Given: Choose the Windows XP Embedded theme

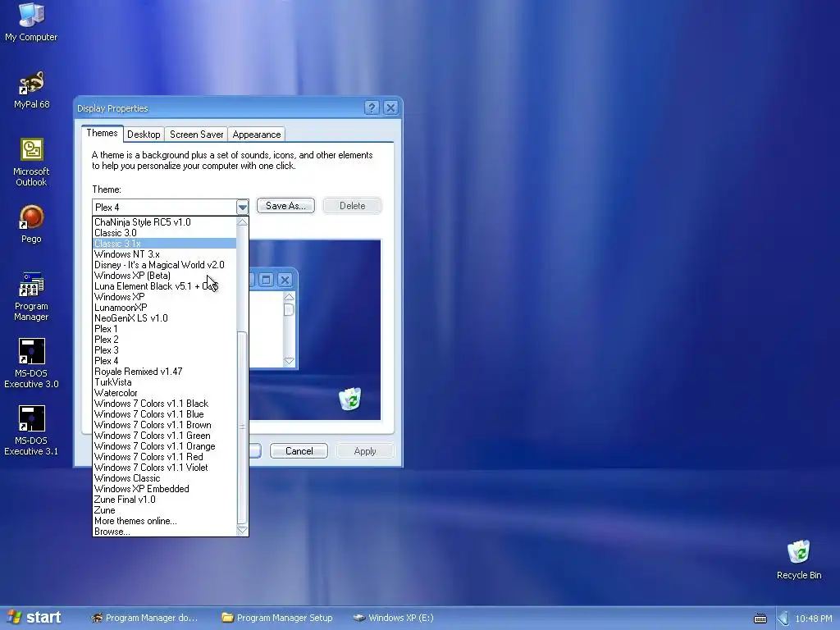Looking at the screenshot, I should click(x=164, y=489).
